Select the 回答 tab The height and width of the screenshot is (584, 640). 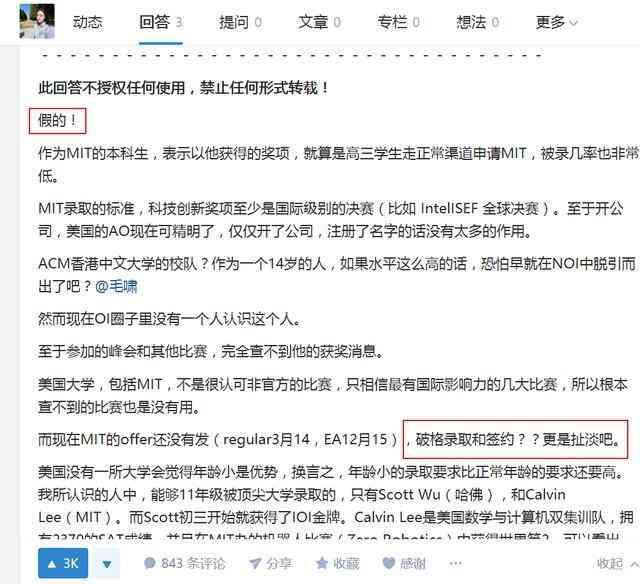[x=160, y=22]
